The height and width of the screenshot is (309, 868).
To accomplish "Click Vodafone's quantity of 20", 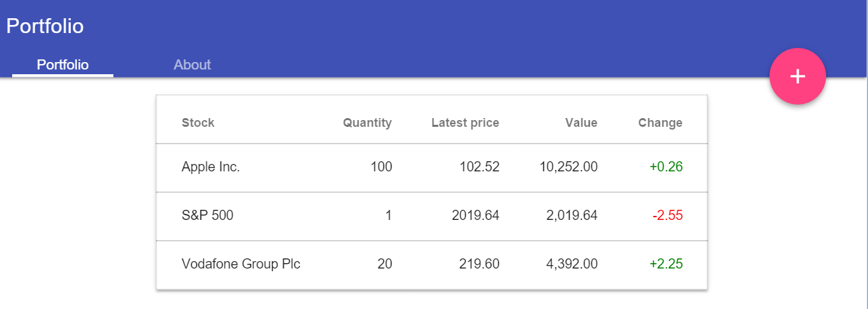I will [385, 264].
